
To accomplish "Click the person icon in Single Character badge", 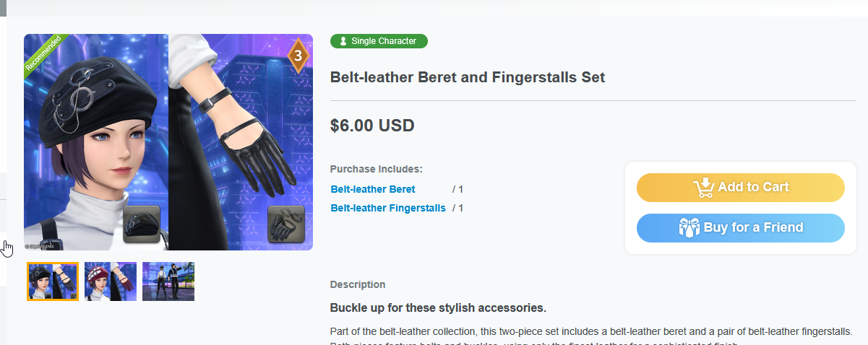I will 343,42.
